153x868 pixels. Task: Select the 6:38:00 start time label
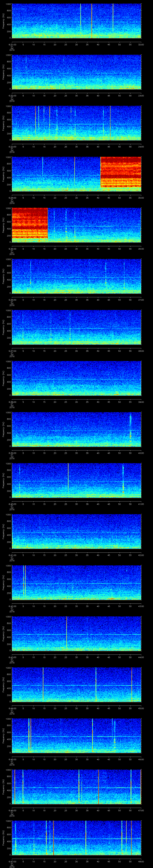[12, 402]
